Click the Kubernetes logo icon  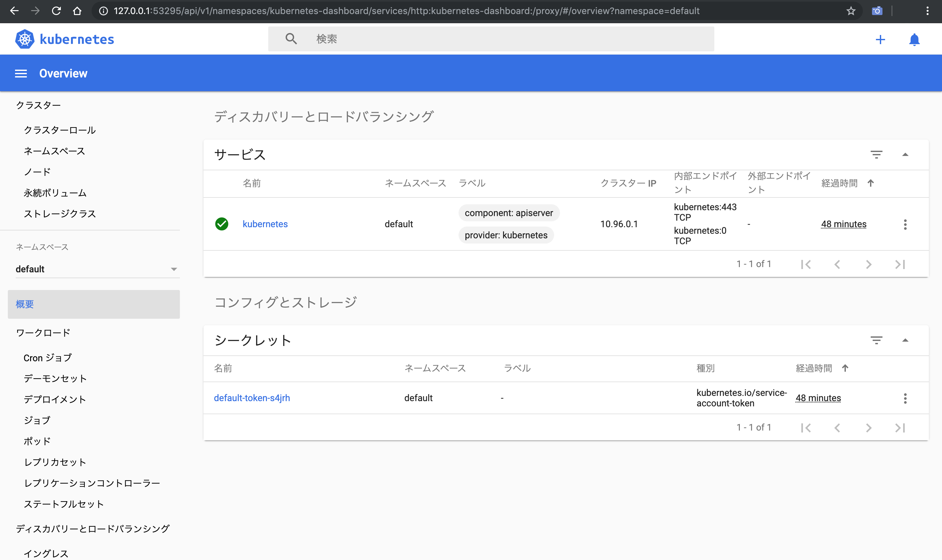pos(25,39)
